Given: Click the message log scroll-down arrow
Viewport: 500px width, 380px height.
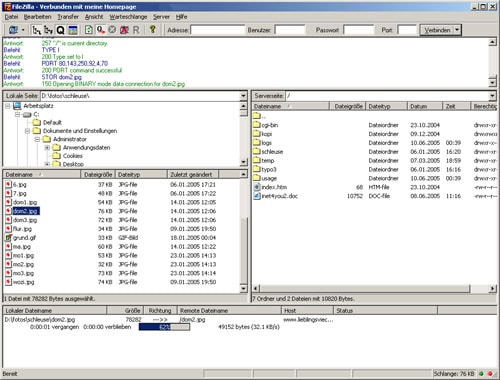Looking at the screenshot, I should point(492,82).
